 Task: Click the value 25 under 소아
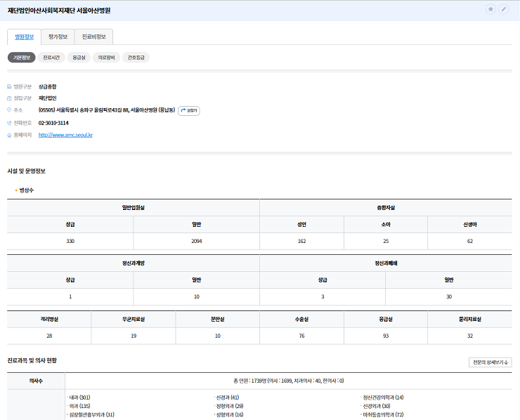[x=386, y=241]
